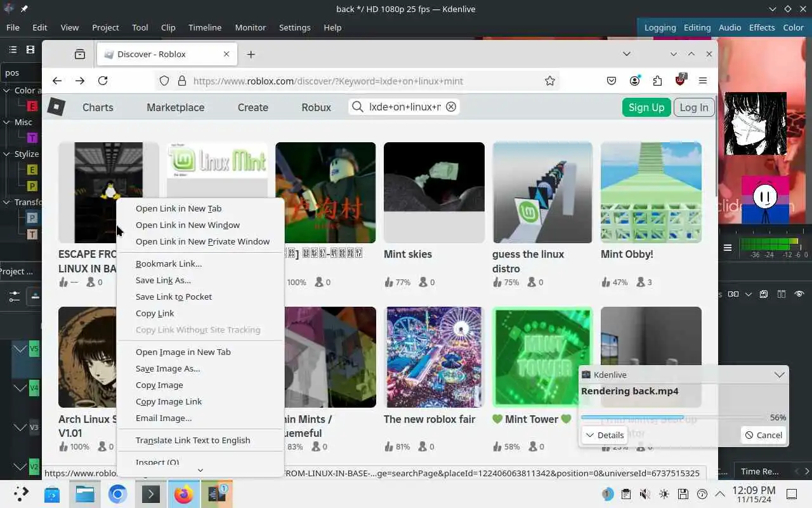
Task: Collapse the Transform effects category in Kdenlive
Action: pos(7,202)
